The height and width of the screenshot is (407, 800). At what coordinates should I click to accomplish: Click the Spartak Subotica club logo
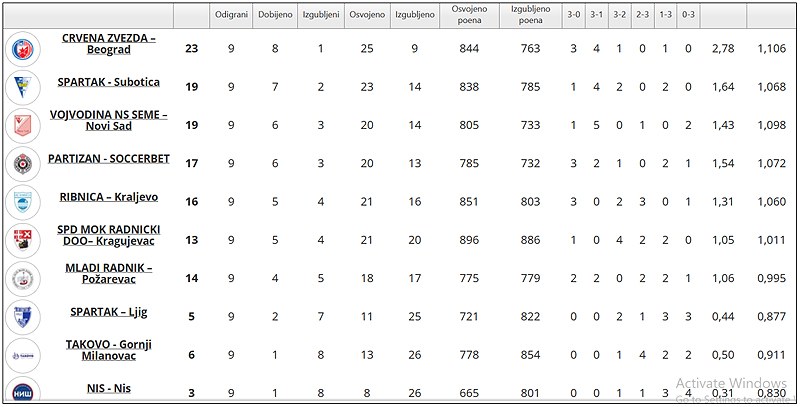(x=21, y=87)
